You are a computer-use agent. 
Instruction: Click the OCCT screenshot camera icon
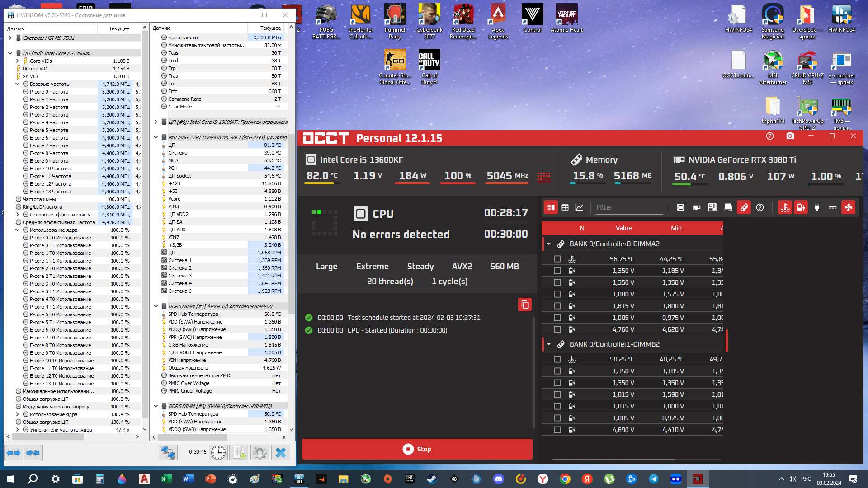(x=790, y=136)
